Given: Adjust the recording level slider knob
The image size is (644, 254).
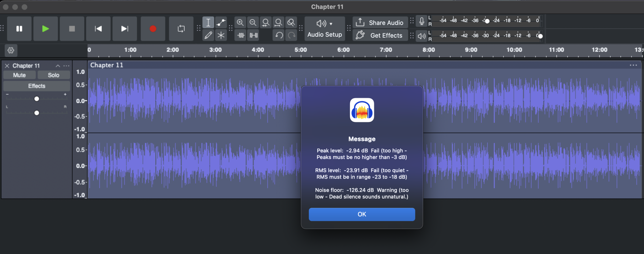Looking at the screenshot, I should pos(487,21).
